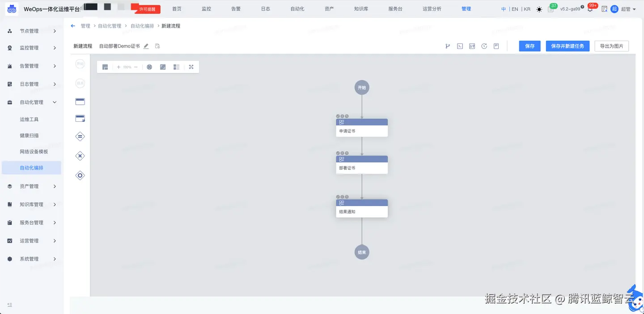Click the help icon beside v5.2-ga99
644x314 pixels.
[x=582, y=7]
